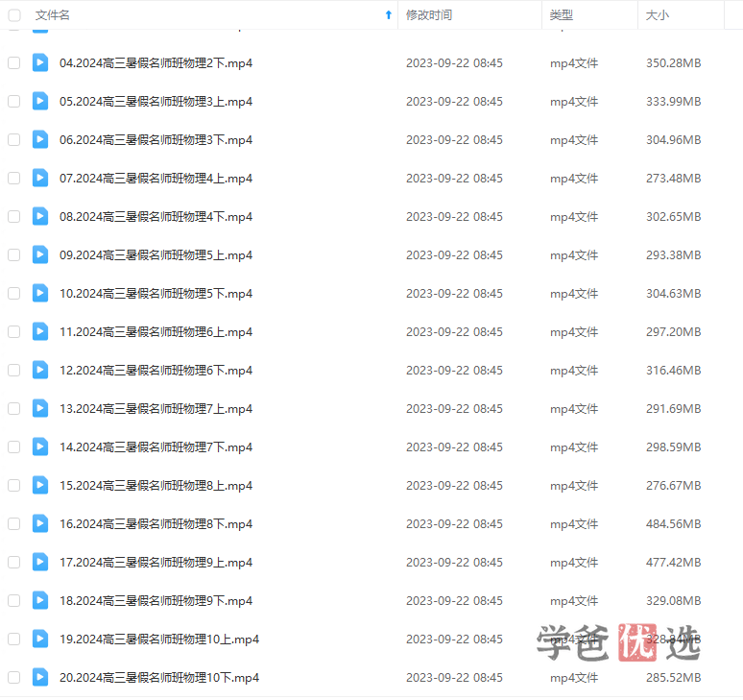Click the size value 333.99MB
The height and width of the screenshot is (700, 743).
(673, 102)
